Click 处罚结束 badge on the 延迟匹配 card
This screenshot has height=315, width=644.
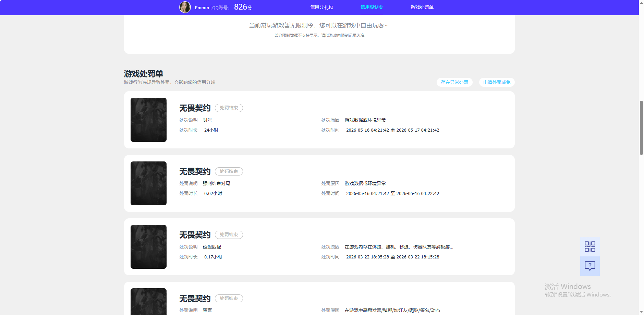(229, 235)
